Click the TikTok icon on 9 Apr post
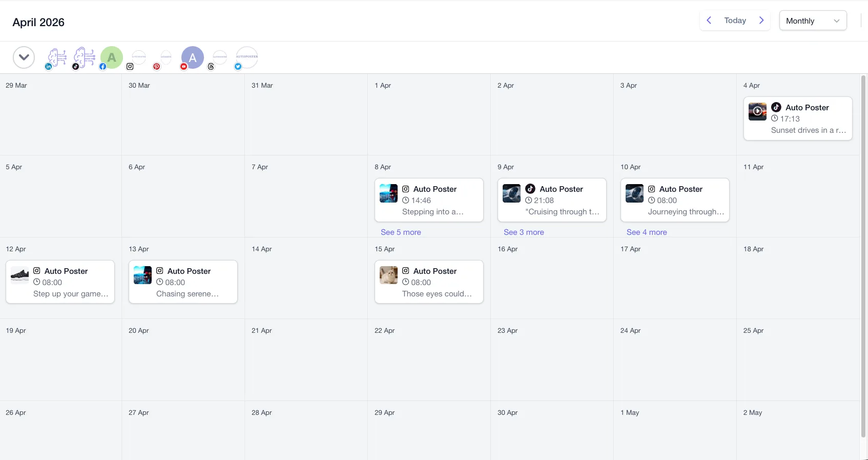Screen dimensions: 868x460 pyautogui.click(x=530, y=189)
